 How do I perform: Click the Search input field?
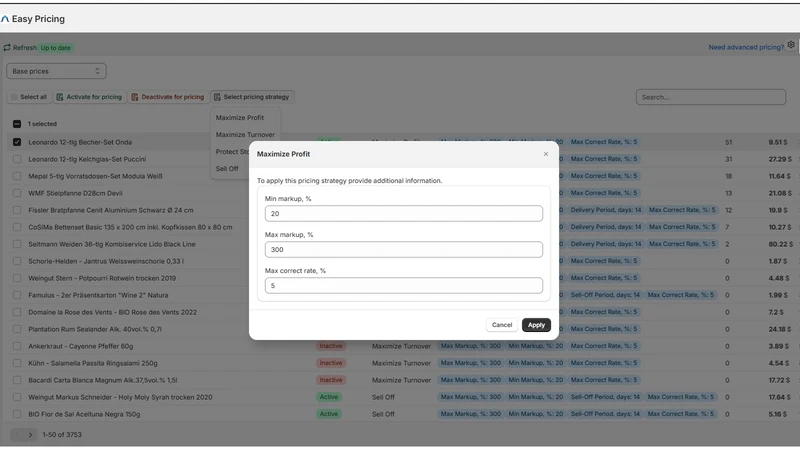[711, 97]
